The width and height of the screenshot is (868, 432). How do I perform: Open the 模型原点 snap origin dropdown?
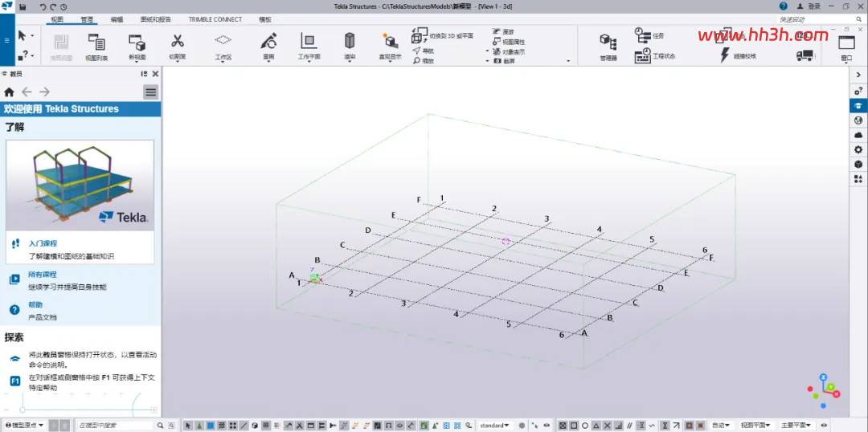[25, 426]
